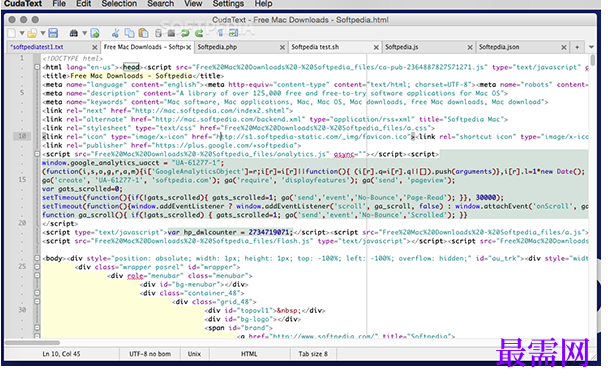Image resolution: width=608 pixels, height=384 pixels.
Task: Copy selection with the toolbar Copy icon
Action: click(130, 33)
